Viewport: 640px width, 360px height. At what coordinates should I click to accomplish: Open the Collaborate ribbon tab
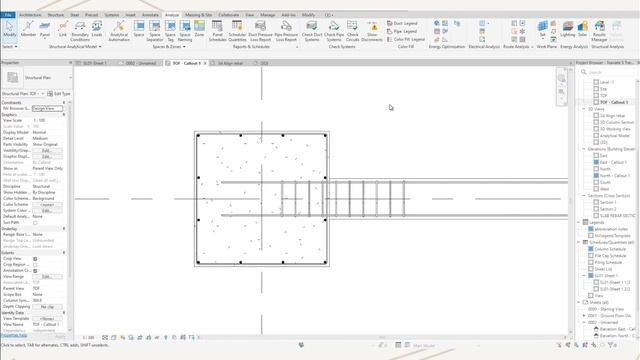229,15
